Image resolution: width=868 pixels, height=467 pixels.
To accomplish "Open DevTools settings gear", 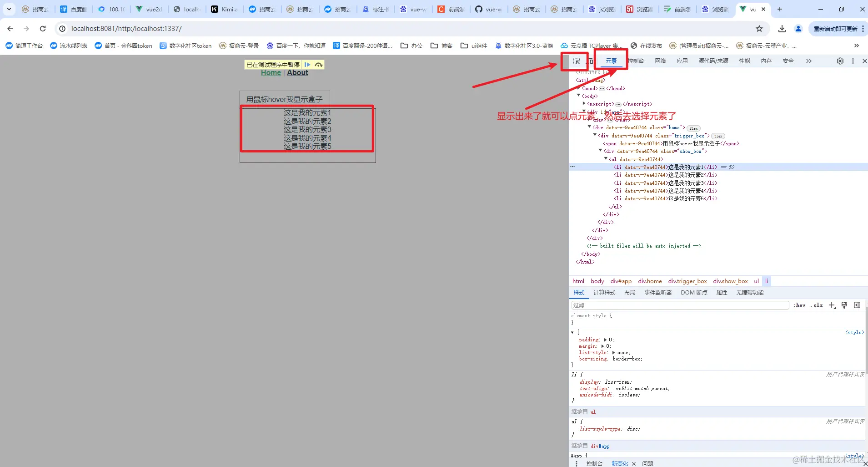I will point(840,61).
